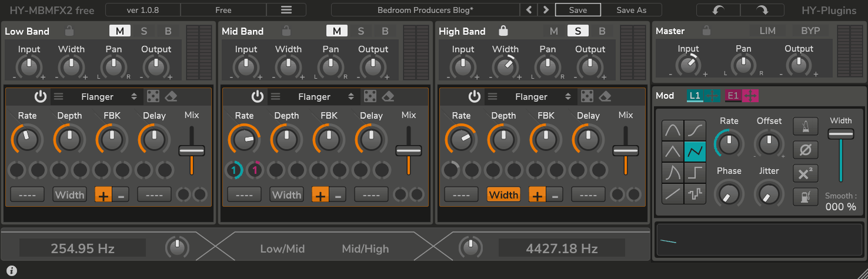868x279 pixels.
Task: Switch to the E1 envelope tab
Action: pos(733,96)
